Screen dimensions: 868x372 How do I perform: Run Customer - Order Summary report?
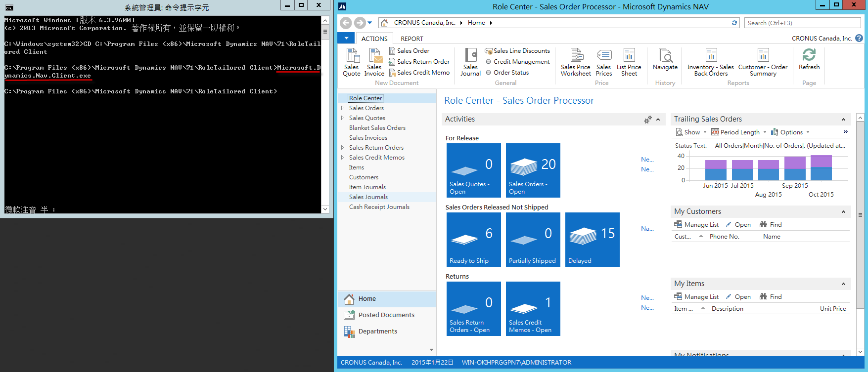point(763,62)
